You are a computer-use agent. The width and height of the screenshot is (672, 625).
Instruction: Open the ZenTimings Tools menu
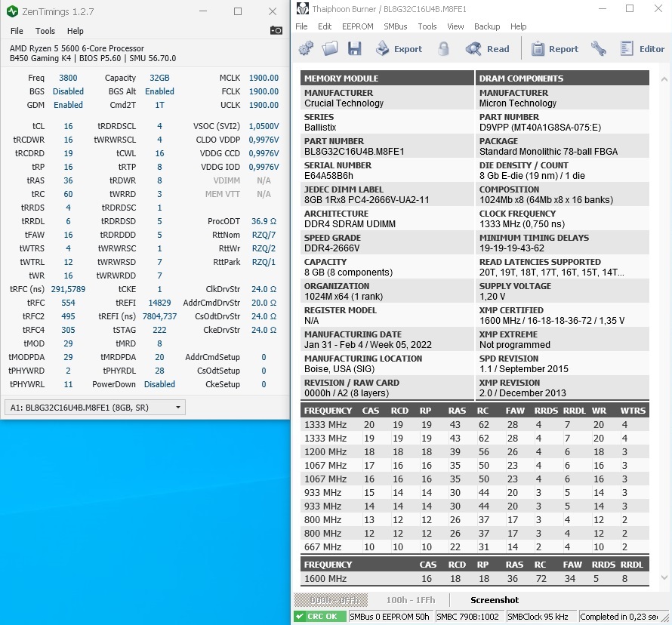coord(45,31)
